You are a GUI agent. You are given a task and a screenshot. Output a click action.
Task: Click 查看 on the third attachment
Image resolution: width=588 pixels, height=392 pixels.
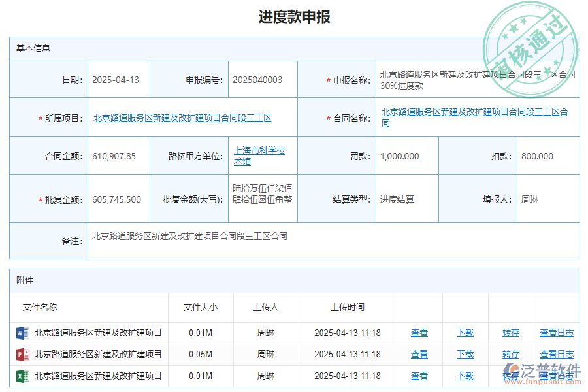click(x=419, y=376)
